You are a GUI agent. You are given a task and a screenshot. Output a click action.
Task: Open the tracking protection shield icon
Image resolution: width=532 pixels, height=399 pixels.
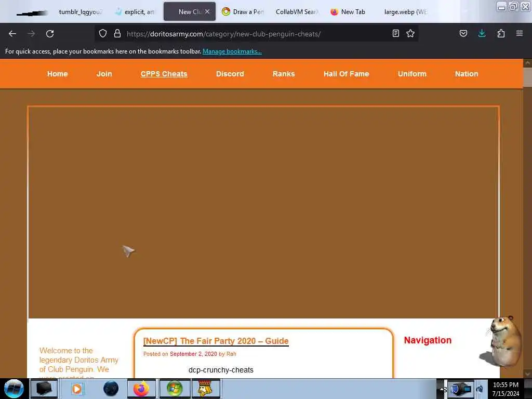pyautogui.click(x=103, y=33)
